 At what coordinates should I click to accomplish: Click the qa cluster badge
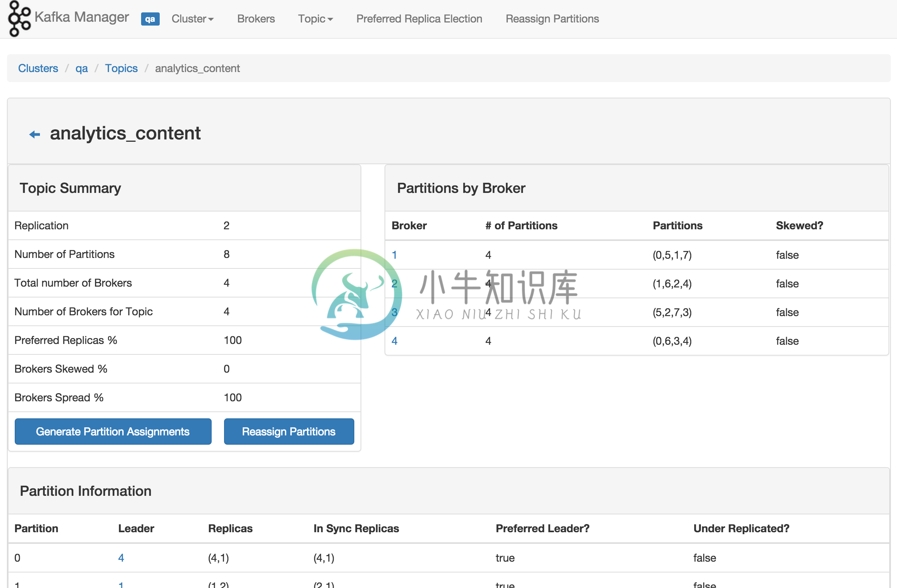150,19
